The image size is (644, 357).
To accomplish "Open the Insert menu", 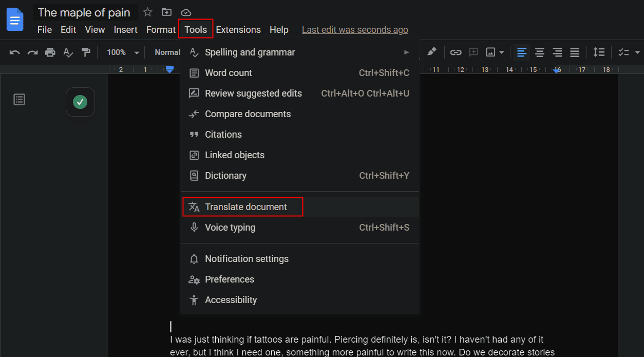I will 126,30.
